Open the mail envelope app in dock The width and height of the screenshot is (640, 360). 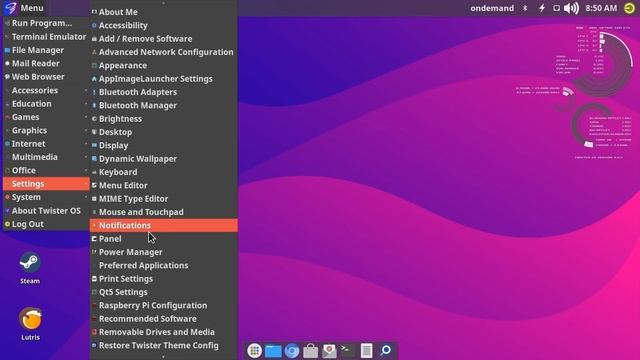pyautogui.click(x=329, y=351)
